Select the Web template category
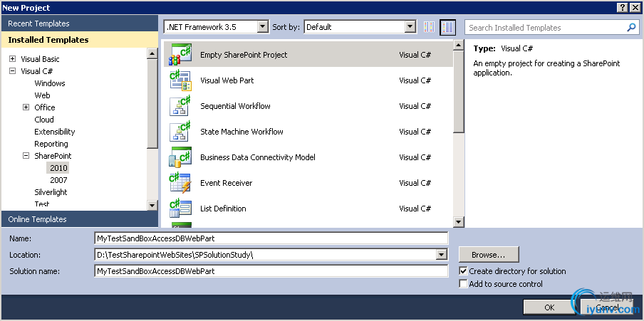 pos(42,95)
